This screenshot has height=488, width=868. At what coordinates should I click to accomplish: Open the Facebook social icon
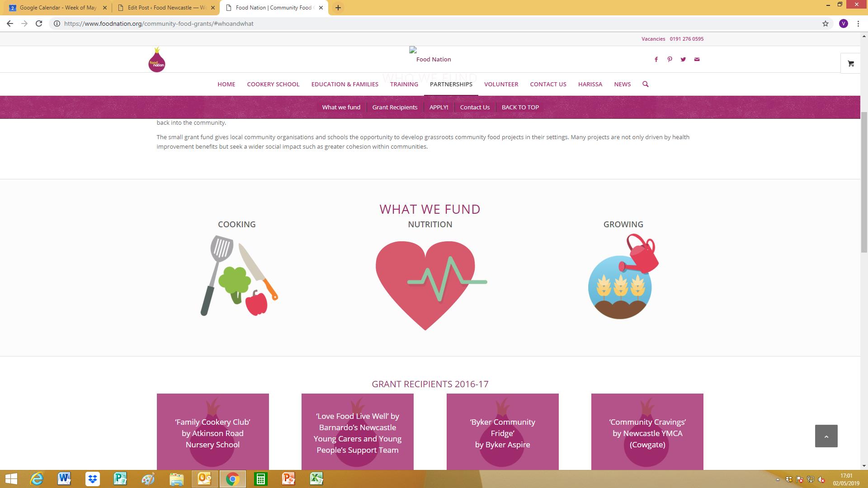[656, 59]
